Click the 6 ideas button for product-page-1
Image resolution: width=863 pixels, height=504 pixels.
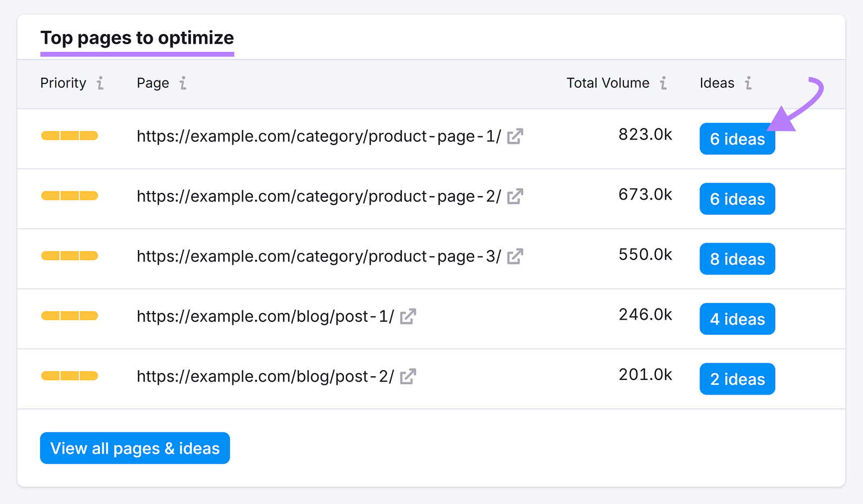pos(737,139)
